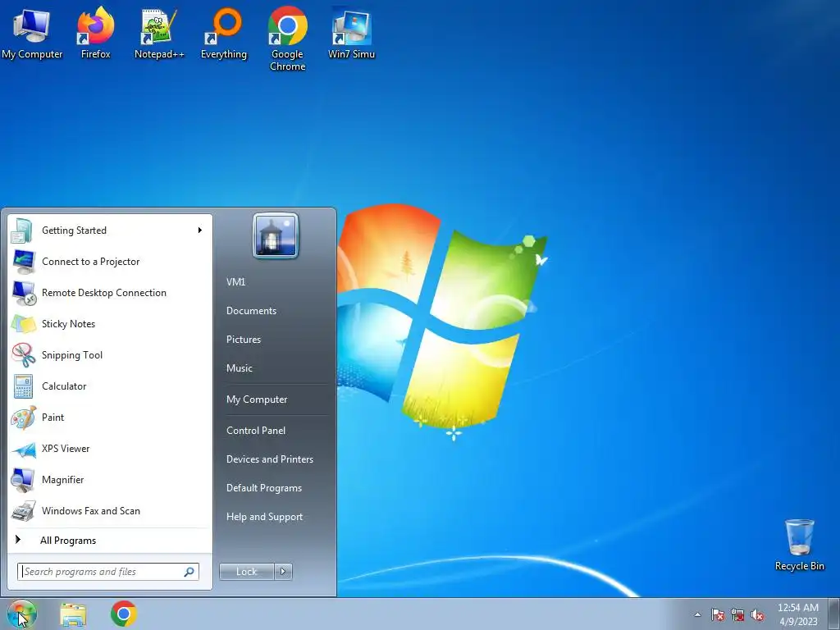Open the VM1 user folder
The height and width of the screenshot is (630, 840).
point(235,282)
